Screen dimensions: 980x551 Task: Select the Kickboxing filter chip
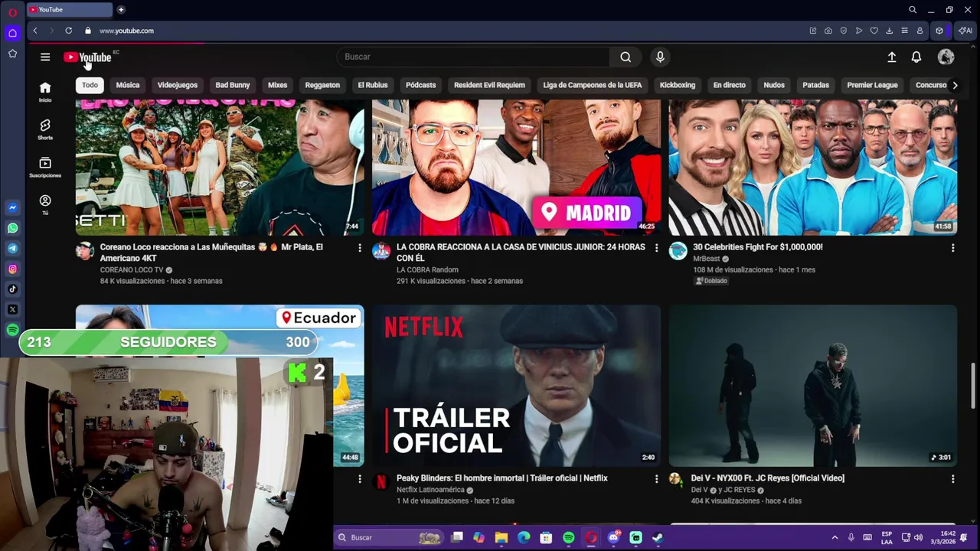pyautogui.click(x=678, y=85)
